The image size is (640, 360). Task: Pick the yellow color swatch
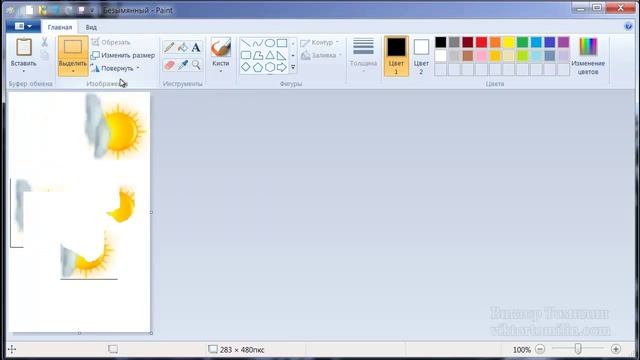pyautogui.click(x=509, y=42)
